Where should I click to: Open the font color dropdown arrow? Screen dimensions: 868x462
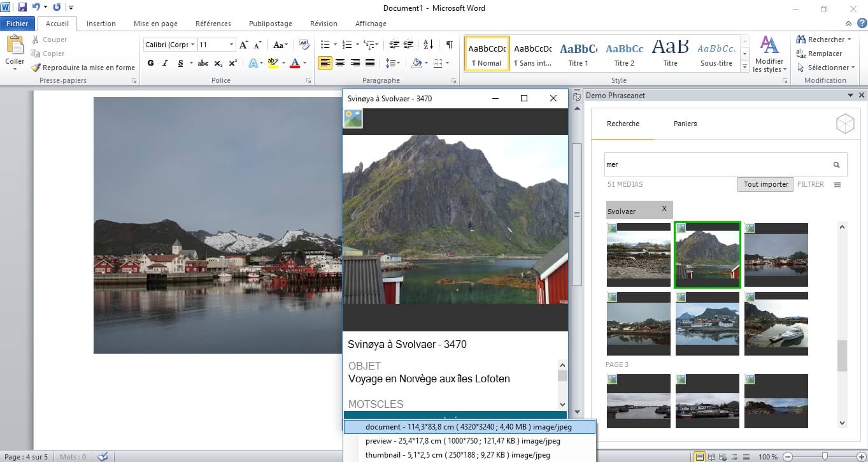pyautogui.click(x=304, y=63)
